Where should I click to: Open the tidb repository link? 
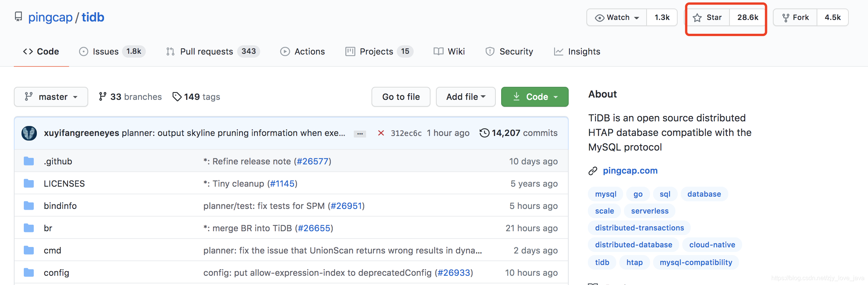(x=93, y=17)
